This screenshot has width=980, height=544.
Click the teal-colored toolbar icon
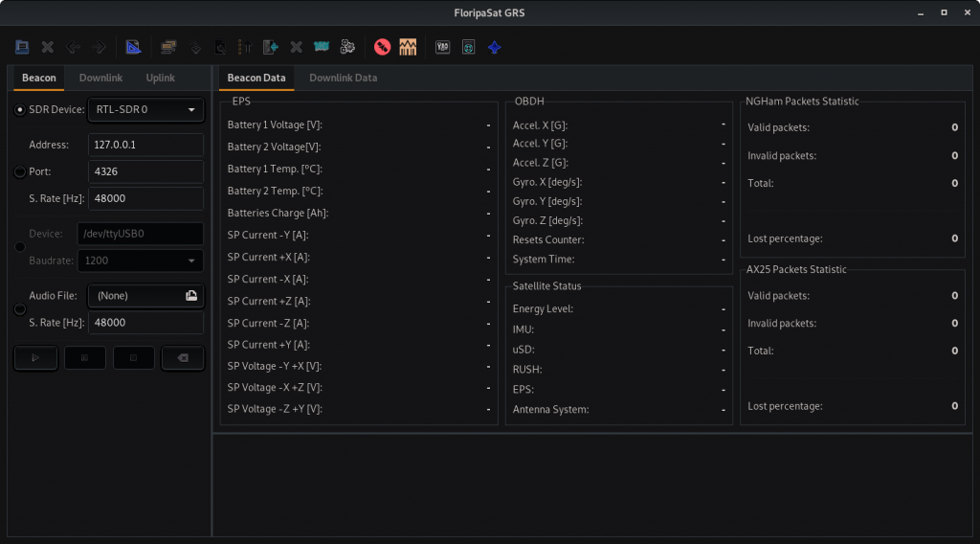(322, 46)
